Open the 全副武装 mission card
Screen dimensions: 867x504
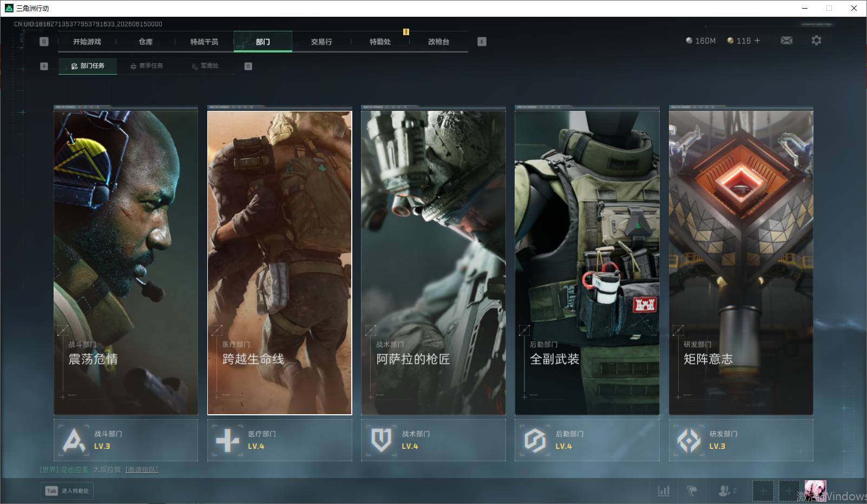pyautogui.click(x=587, y=263)
